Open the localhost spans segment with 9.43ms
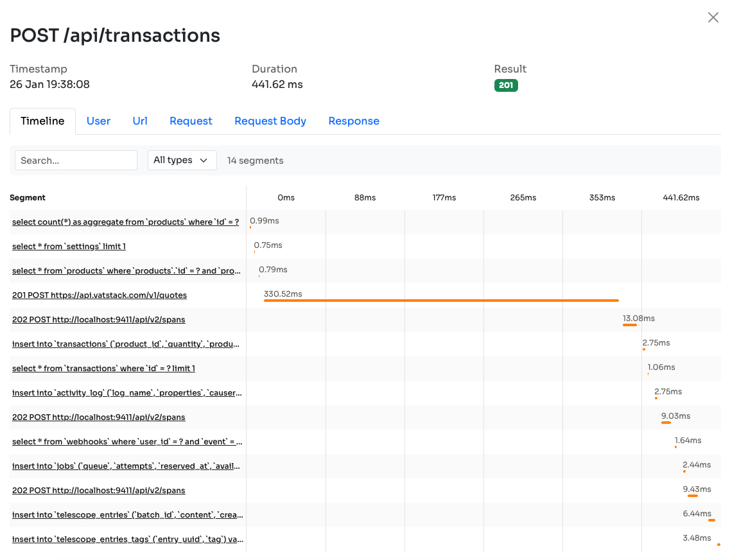730x560 pixels. click(99, 491)
